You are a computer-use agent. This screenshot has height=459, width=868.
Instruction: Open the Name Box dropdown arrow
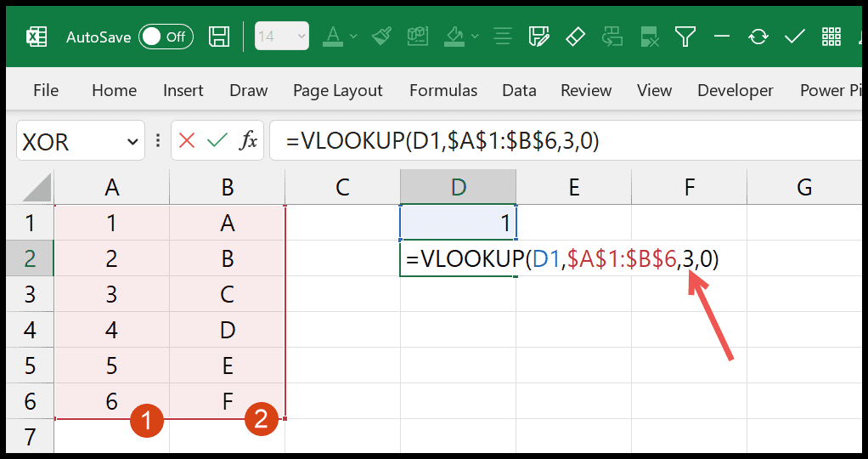tap(132, 142)
